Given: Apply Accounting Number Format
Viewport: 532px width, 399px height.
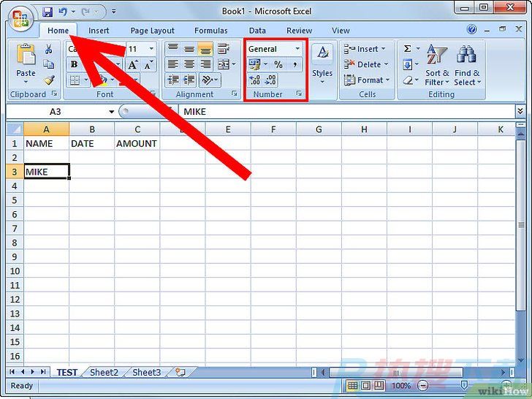Looking at the screenshot, I should pos(255,64).
